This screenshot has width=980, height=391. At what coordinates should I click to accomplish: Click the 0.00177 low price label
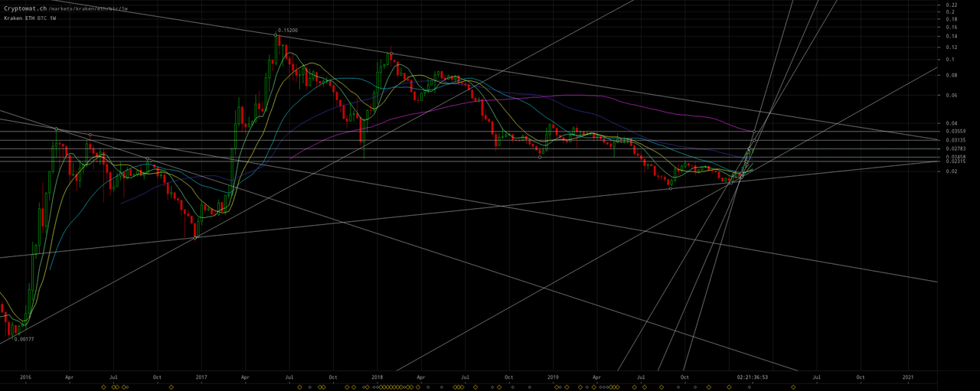[24, 339]
